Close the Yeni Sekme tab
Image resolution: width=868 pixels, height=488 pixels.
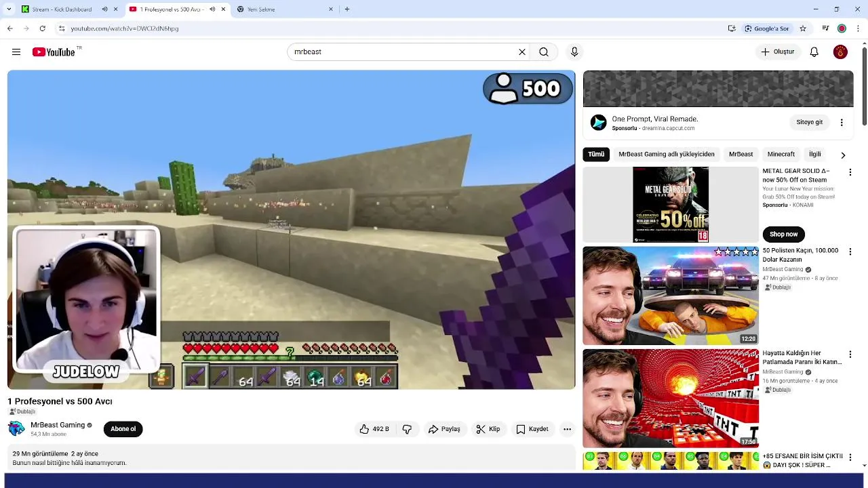(331, 9)
